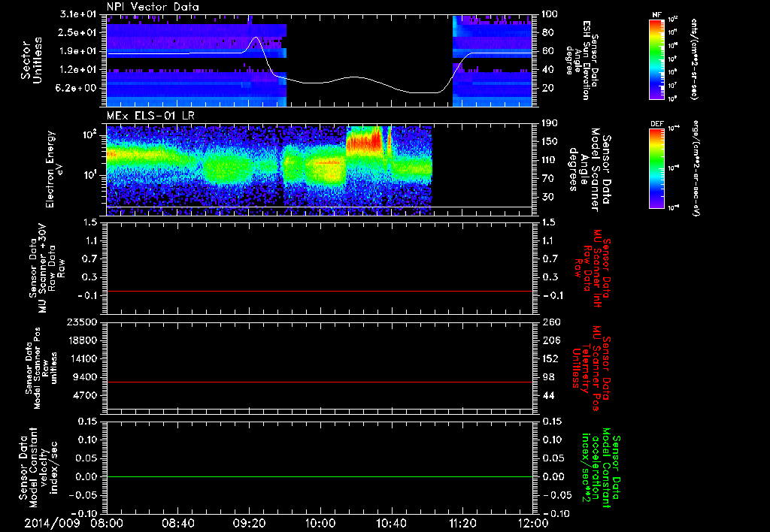Click the date label '2014/009'
This screenshot has height=532, width=770.
[52, 523]
